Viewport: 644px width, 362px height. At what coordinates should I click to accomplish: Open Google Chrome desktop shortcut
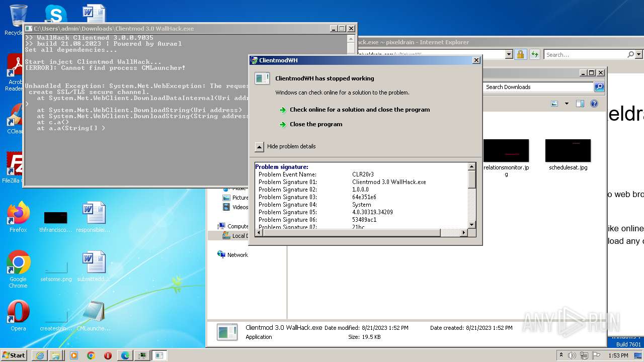(x=18, y=269)
